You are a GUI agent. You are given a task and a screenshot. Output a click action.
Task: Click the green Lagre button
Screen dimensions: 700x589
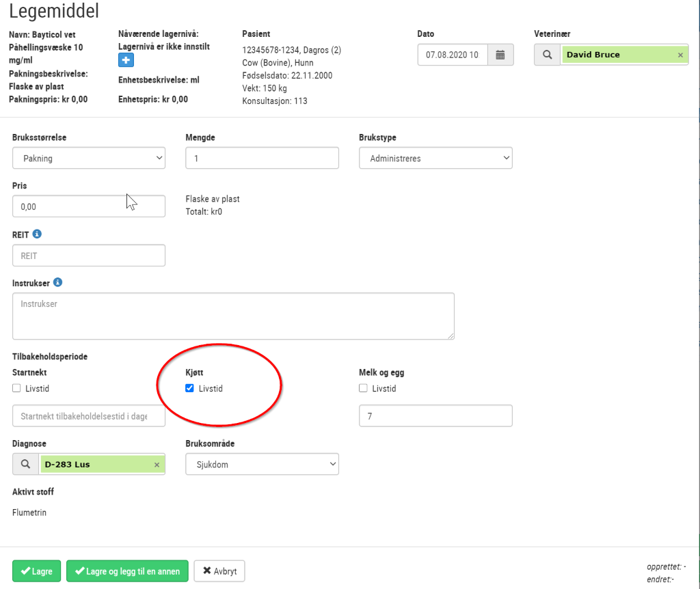(x=37, y=571)
